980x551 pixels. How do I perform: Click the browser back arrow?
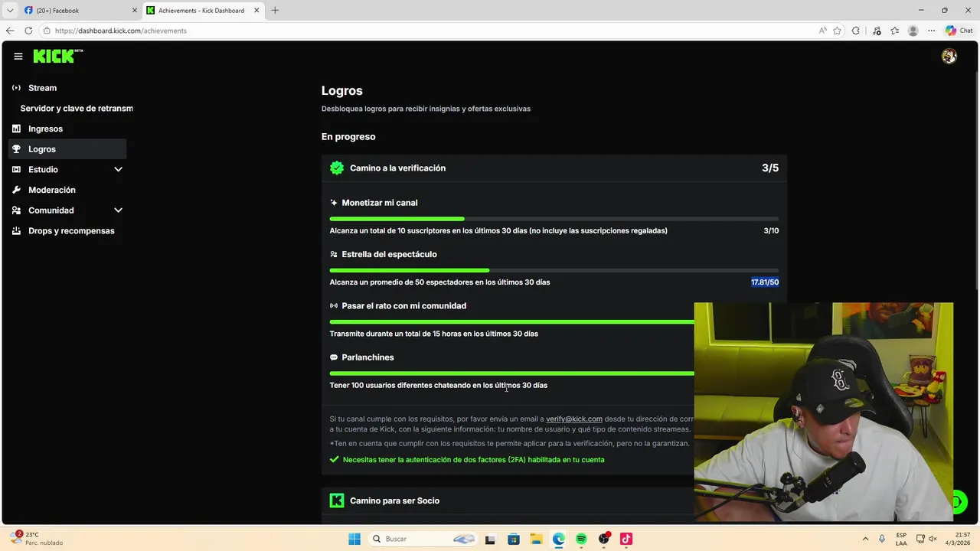click(x=10, y=31)
